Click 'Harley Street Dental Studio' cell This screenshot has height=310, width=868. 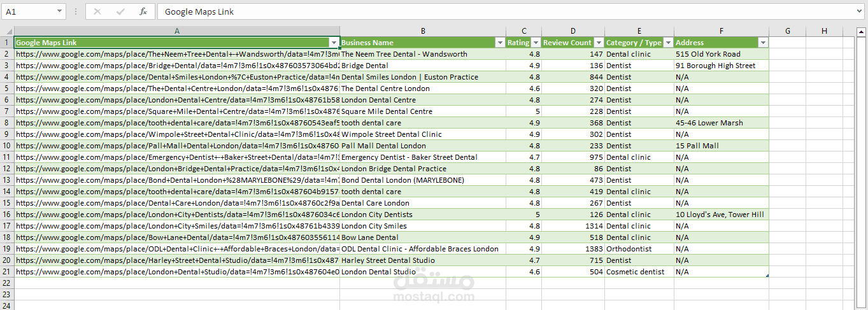point(423,260)
